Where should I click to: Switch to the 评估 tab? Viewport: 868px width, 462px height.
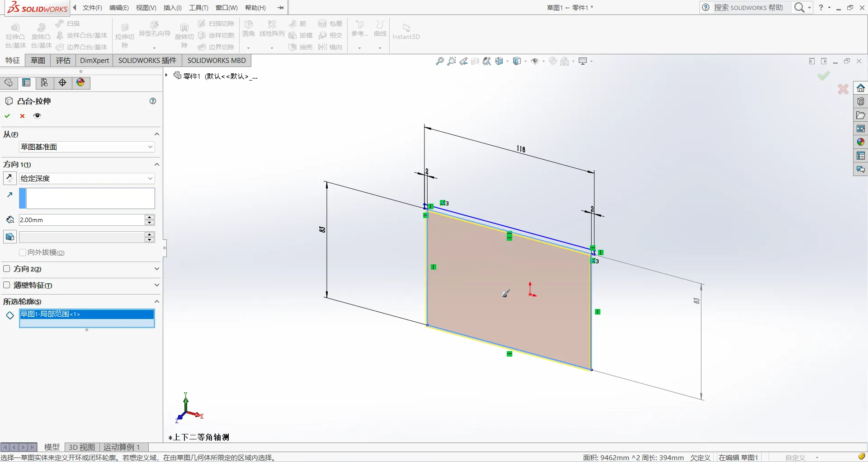[x=63, y=60]
